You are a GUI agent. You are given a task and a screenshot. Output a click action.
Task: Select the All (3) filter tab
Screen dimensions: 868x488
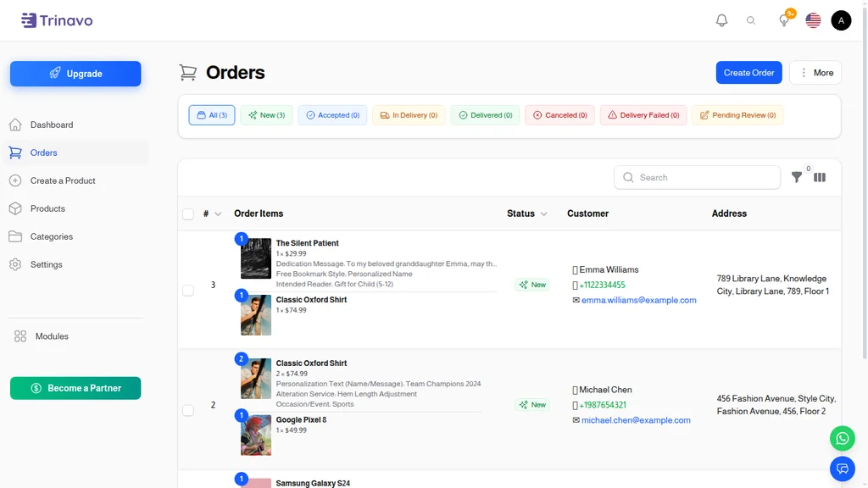(211, 115)
